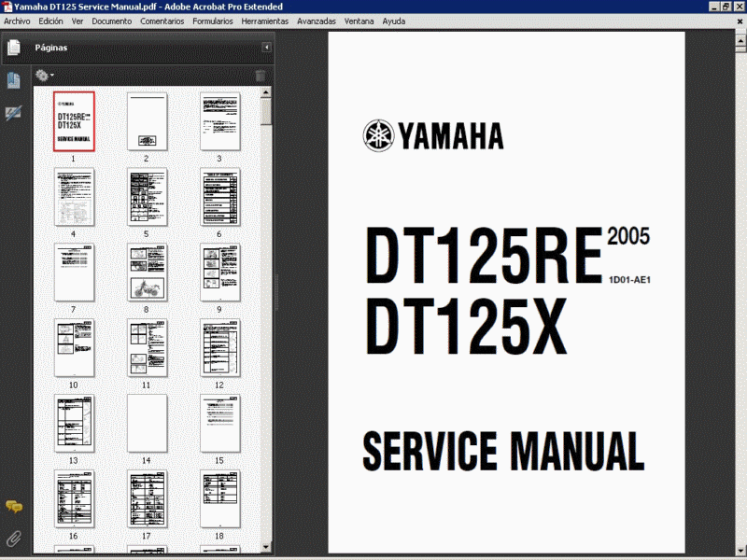Click the "YAMAHA" brand wordmark on page
Image resolution: width=747 pixels, height=560 pixels.
tap(451, 136)
